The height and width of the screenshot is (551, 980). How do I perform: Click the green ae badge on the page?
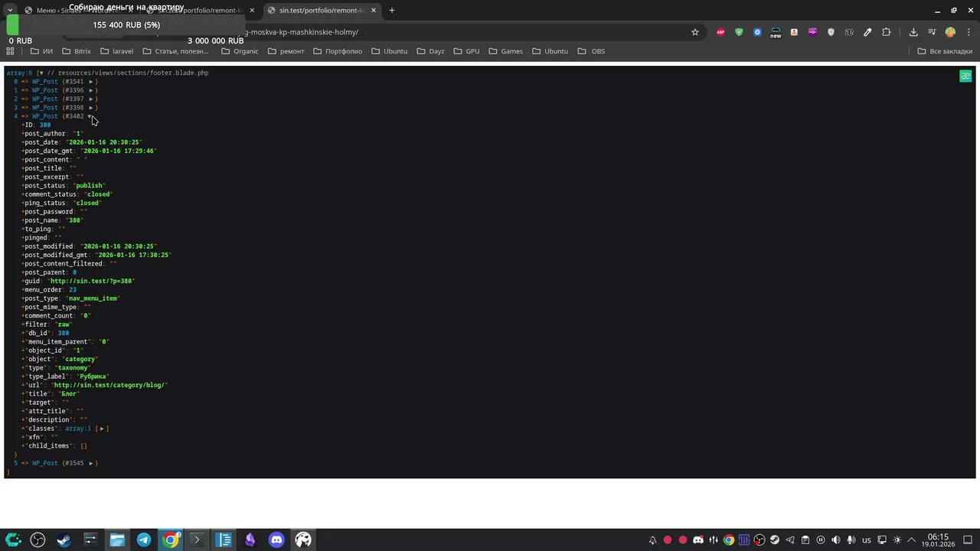click(x=965, y=76)
